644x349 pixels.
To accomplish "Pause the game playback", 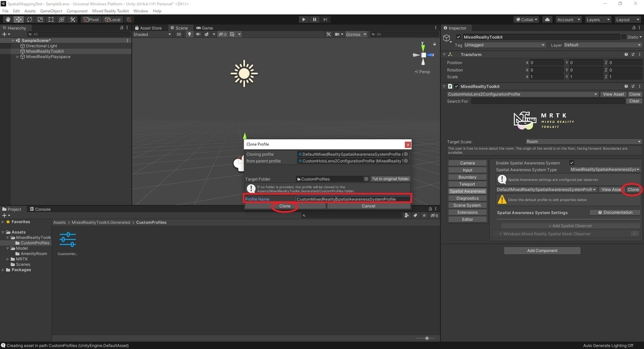I will [x=314, y=19].
